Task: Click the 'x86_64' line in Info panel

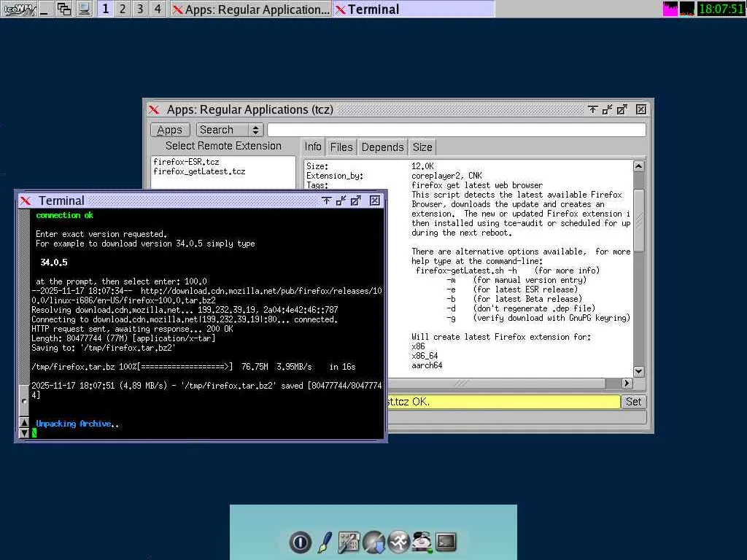Action: pyautogui.click(x=425, y=356)
